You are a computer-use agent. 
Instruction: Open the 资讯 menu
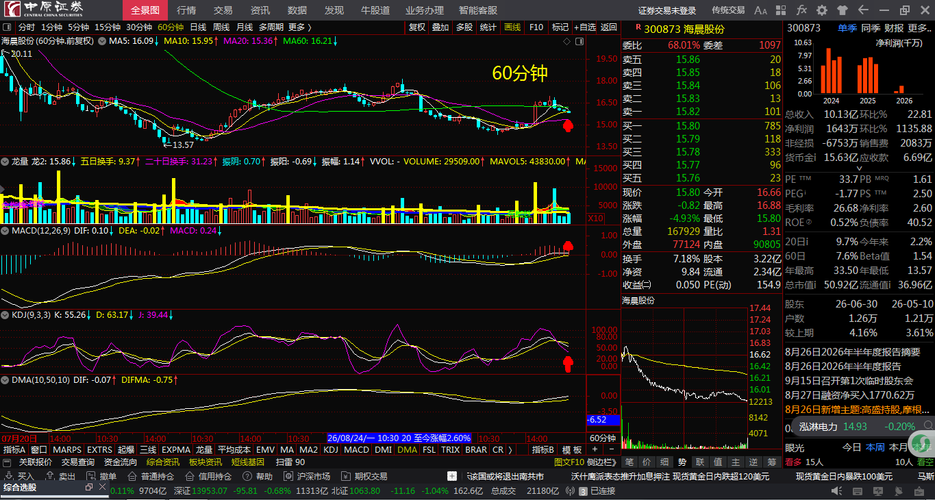[260, 10]
